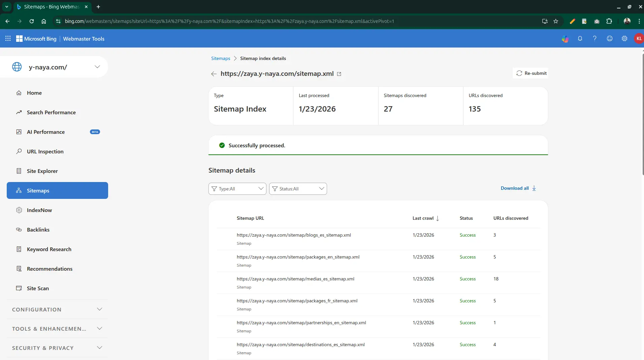The image size is (644, 360).
Task: Bookmark this page with star icon
Action: point(556,21)
